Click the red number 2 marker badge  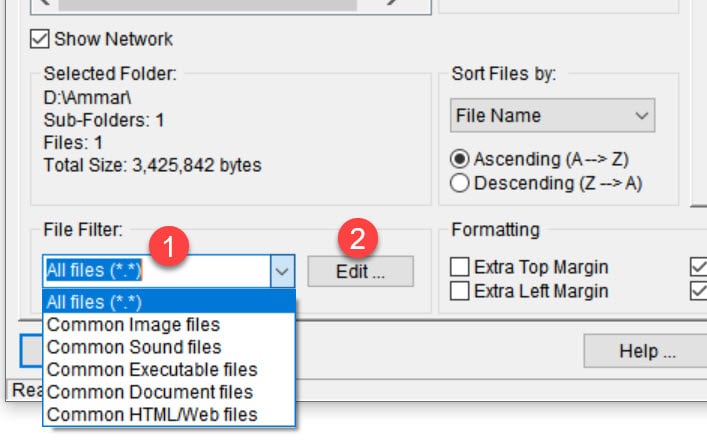coord(358,238)
